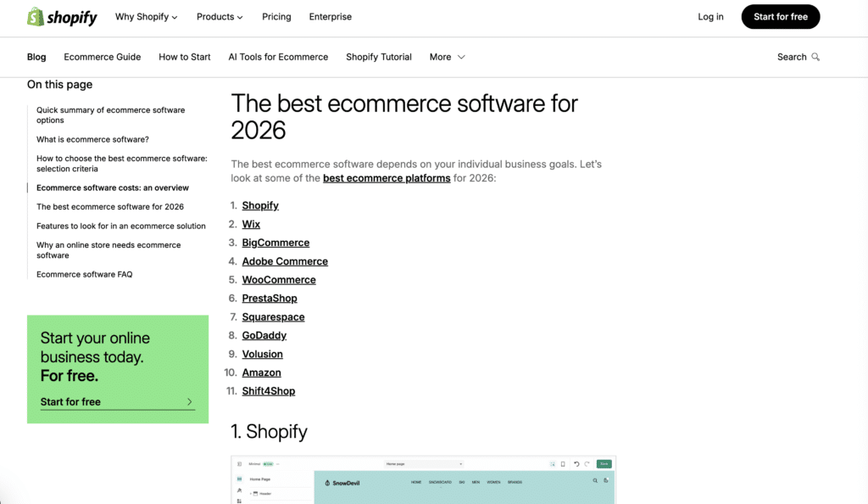The image size is (868, 504).
Task: Open AI Tools for Ecommerce tab
Action: (x=278, y=57)
